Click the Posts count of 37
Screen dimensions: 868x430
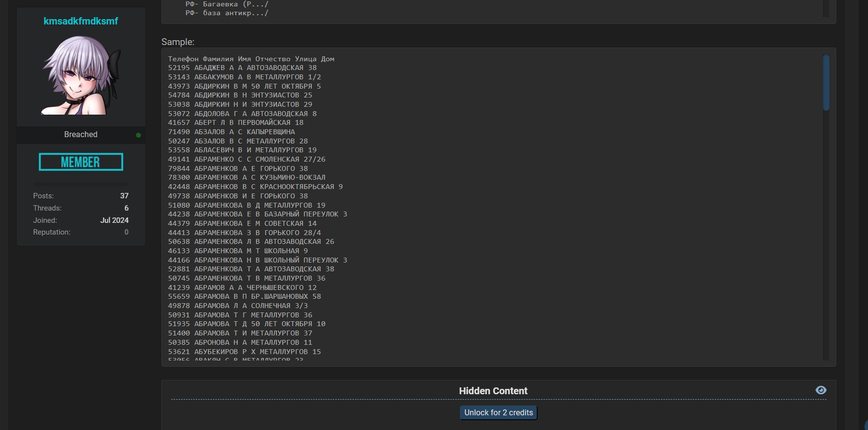point(124,196)
